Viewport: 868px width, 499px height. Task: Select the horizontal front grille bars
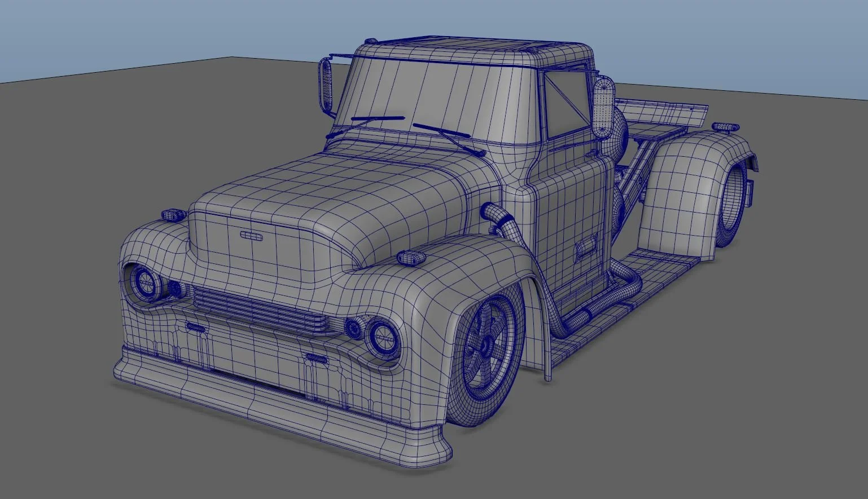[261, 312]
